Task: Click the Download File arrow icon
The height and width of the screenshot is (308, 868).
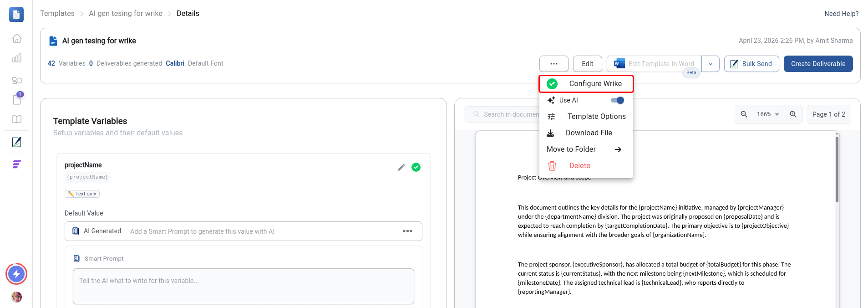Action: click(550, 133)
